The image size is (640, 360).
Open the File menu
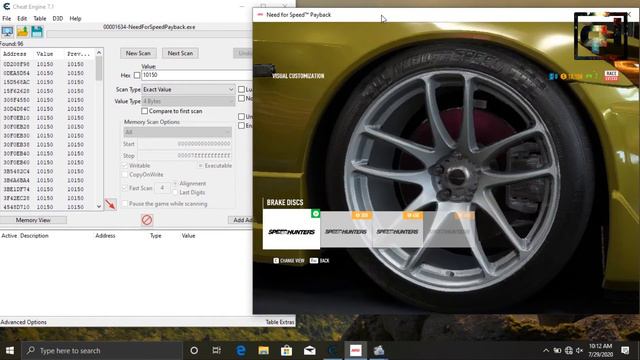coord(7,18)
